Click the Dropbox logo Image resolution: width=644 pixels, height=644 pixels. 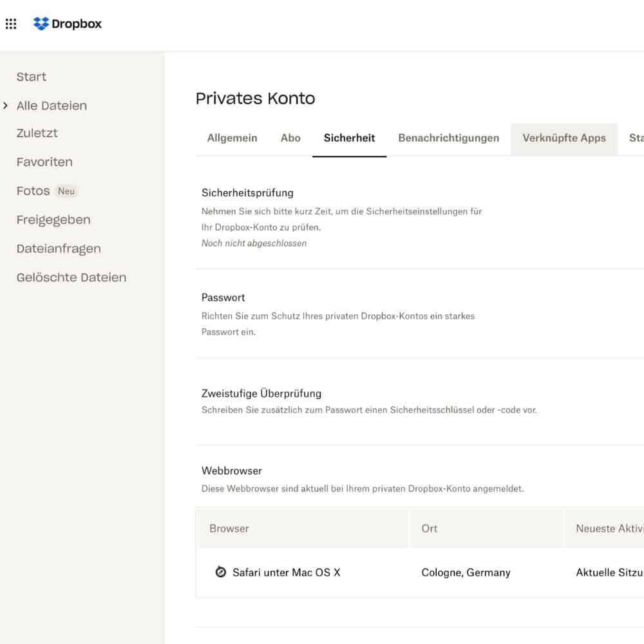tap(68, 24)
